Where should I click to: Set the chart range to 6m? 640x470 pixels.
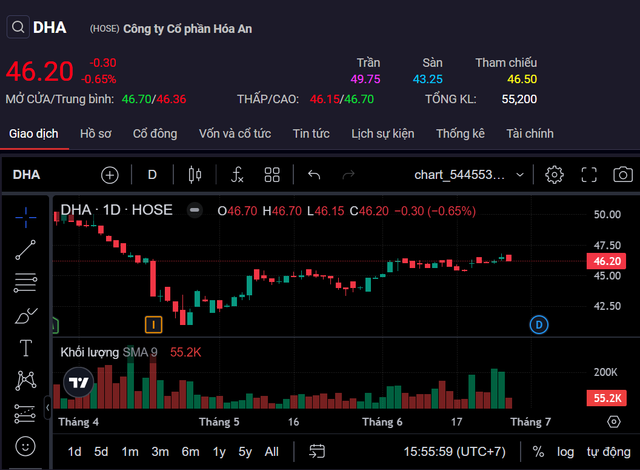[189, 451]
